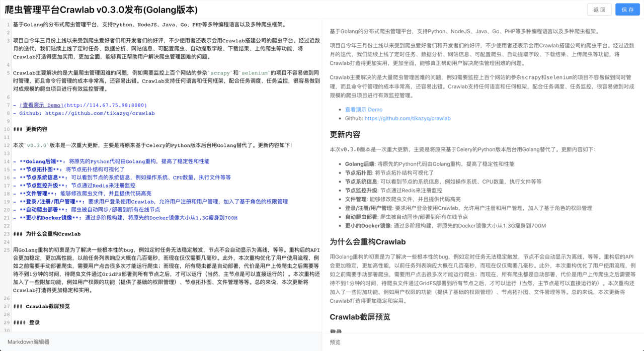Open the 查看演示 Demo link in preview
The height and width of the screenshot is (351, 644).
click(x=363, y=110)
